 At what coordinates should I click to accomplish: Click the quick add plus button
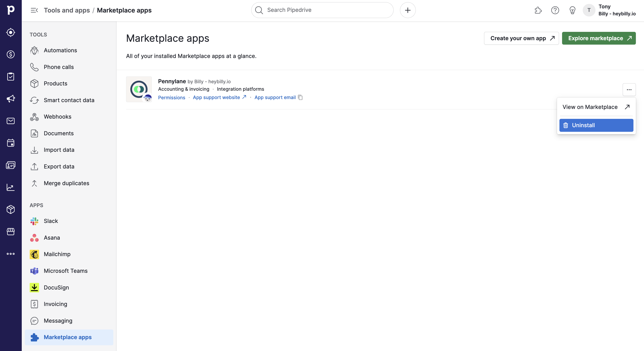[x=408, y=10]
